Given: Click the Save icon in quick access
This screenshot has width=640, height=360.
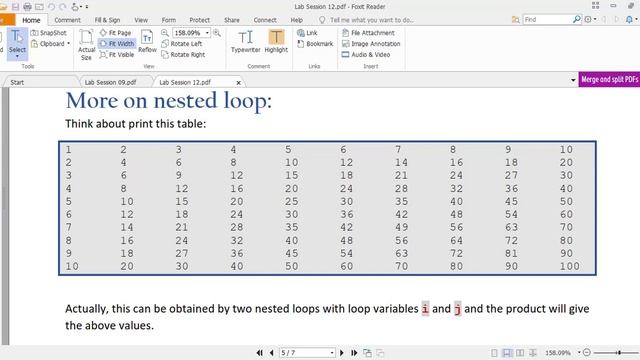Looking at the screenshot, I should point(16,7).
